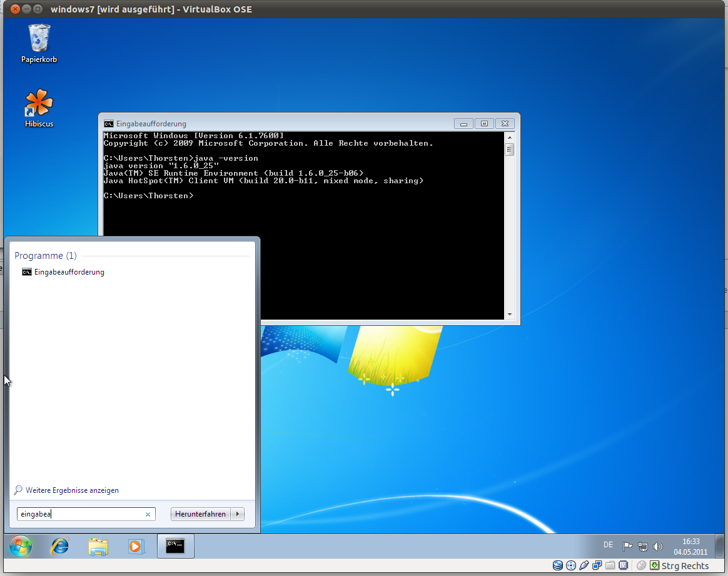Clear the start menu search with the X
Image resolution: width=728 pixels, height=576 pixels.
point(148,514)
